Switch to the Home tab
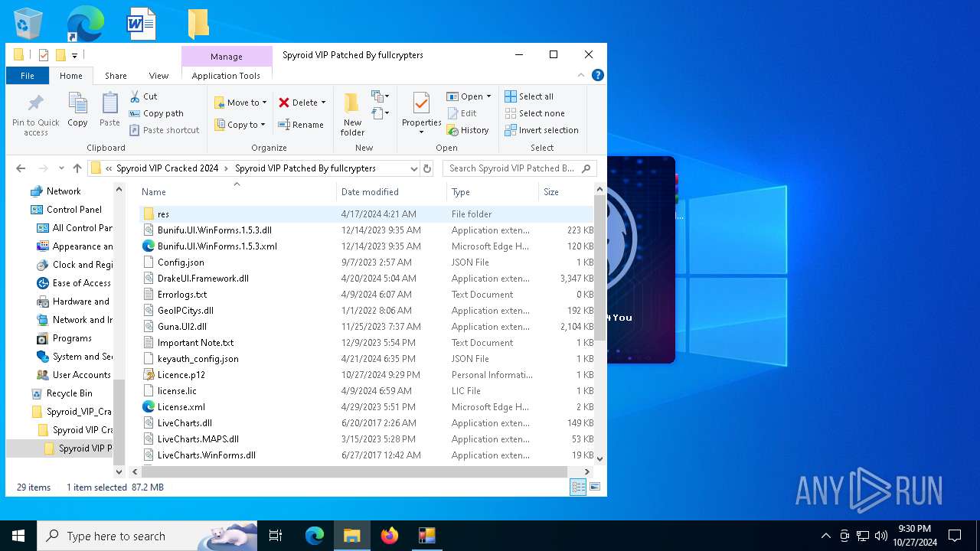Image resolution: width=980 pixels, height=551 pixels. pos(71,76)
